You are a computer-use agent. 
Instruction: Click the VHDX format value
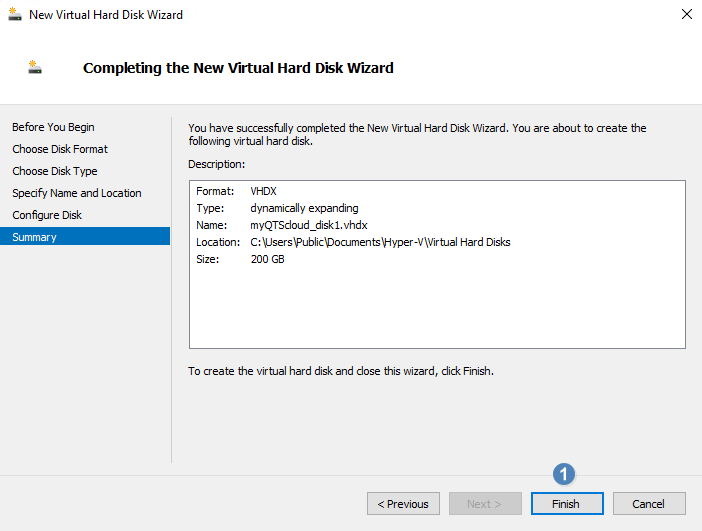pos(263,191)
